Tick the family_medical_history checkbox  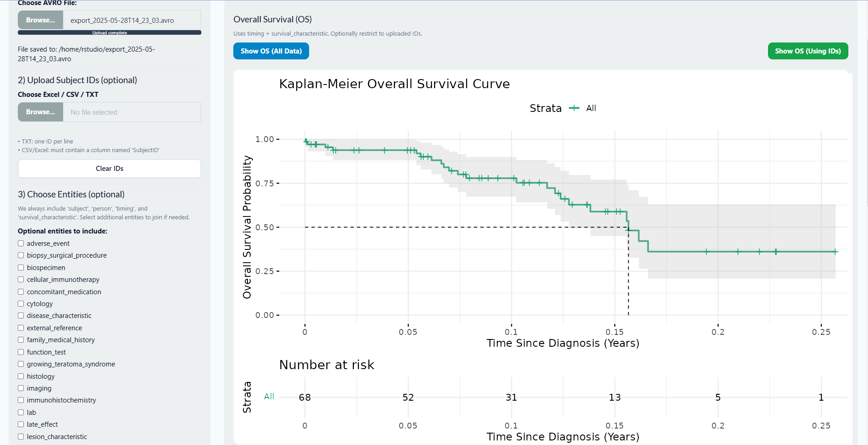[x=21, y=340]
